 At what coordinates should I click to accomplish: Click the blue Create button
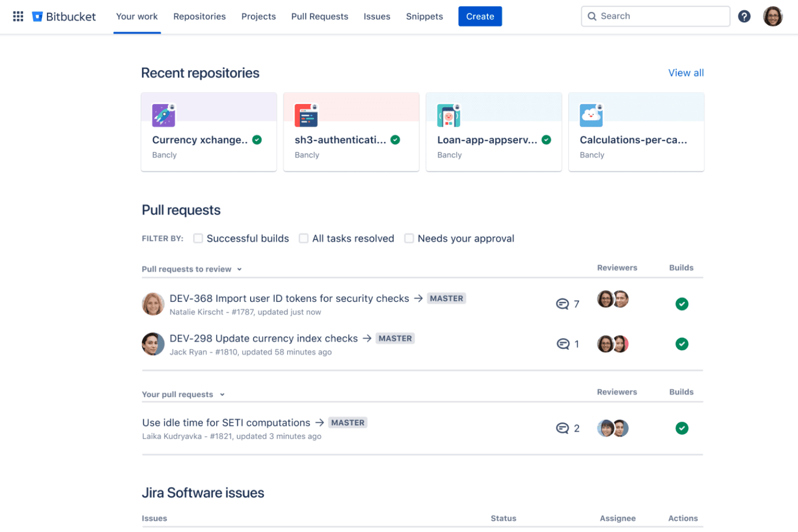[480, 16]
